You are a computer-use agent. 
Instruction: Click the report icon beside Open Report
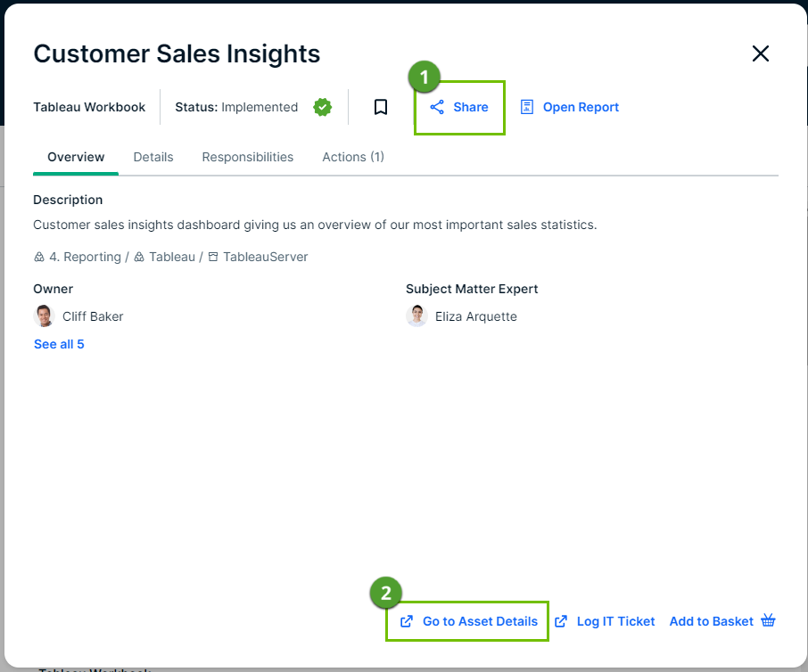[527, 107]
